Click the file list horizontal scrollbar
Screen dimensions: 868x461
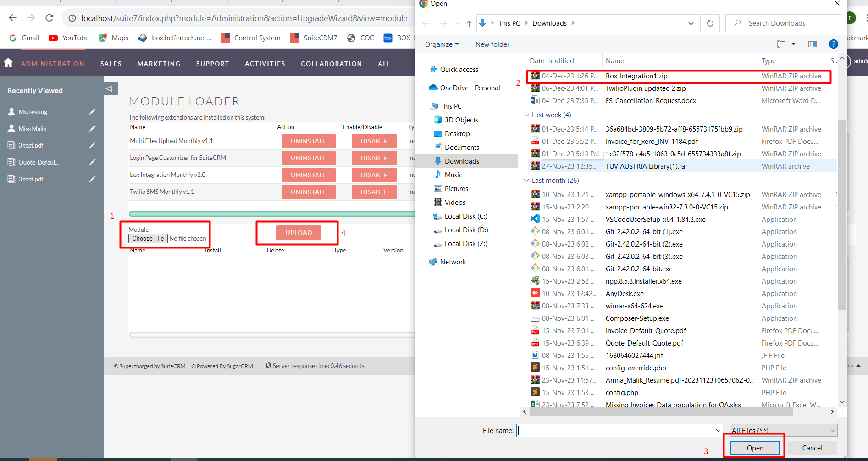click(x=661, y=412)
